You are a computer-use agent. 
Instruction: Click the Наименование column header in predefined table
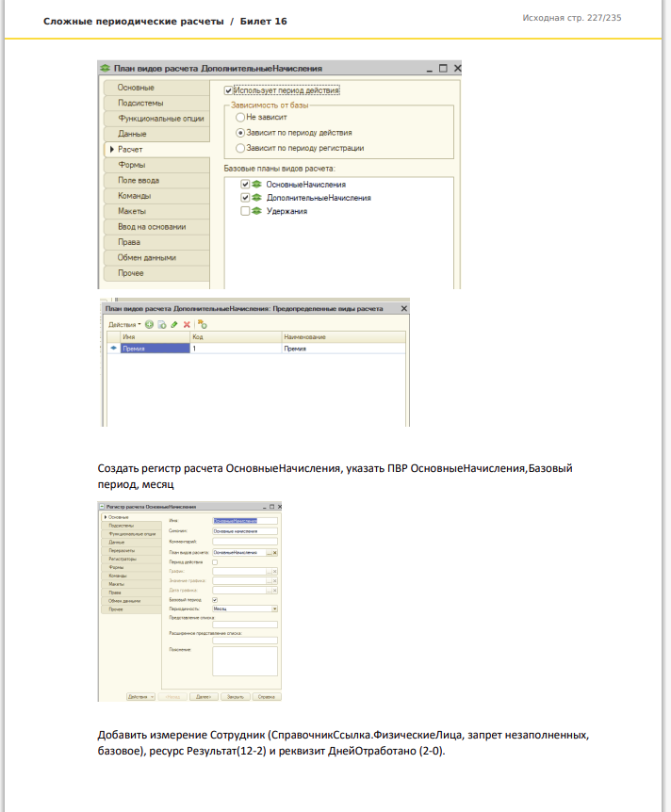click(344, 337)
